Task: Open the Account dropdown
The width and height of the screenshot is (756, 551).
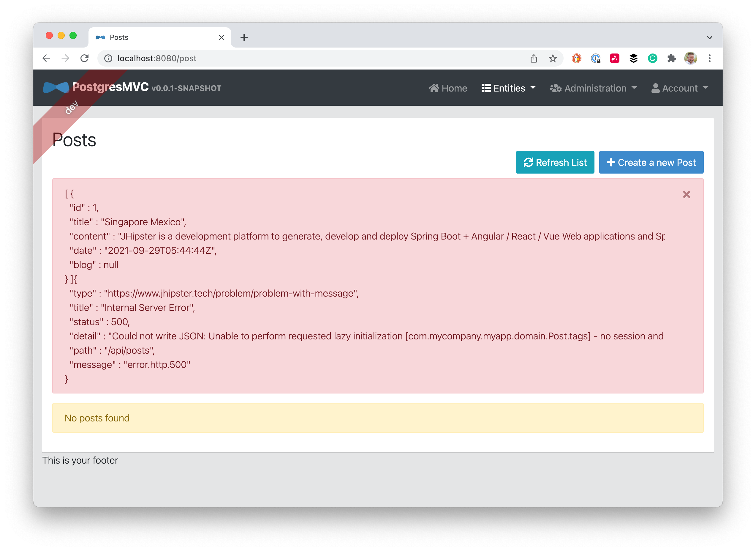Action: click(679, 88)
